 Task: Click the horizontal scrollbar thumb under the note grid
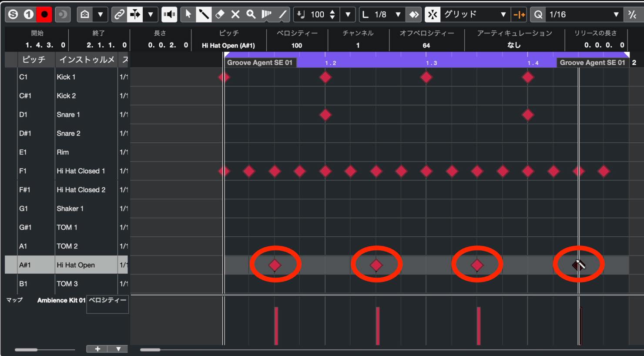[151, 349]
